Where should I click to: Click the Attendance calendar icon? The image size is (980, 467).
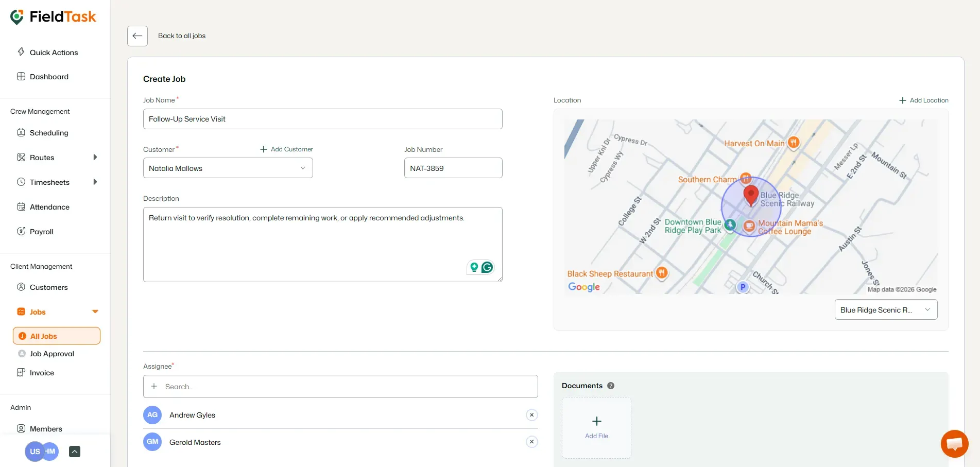(x=21, y=206)
